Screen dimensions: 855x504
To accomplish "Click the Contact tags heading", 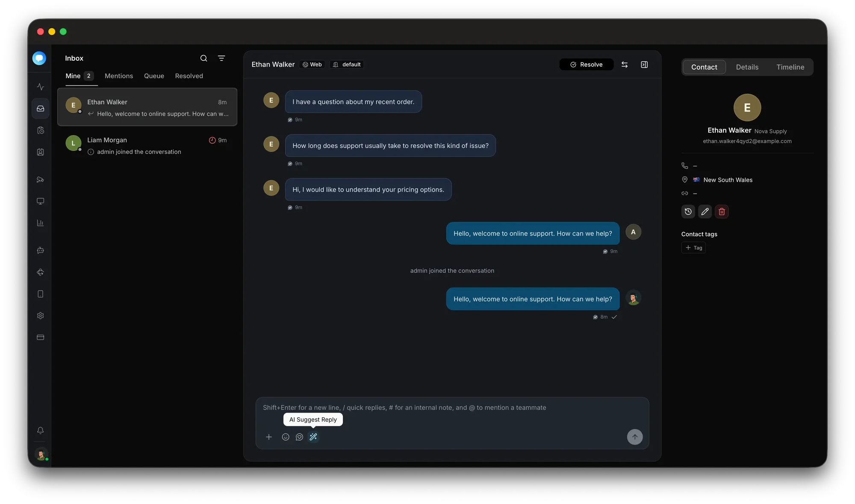I will [x=699, y=234].
